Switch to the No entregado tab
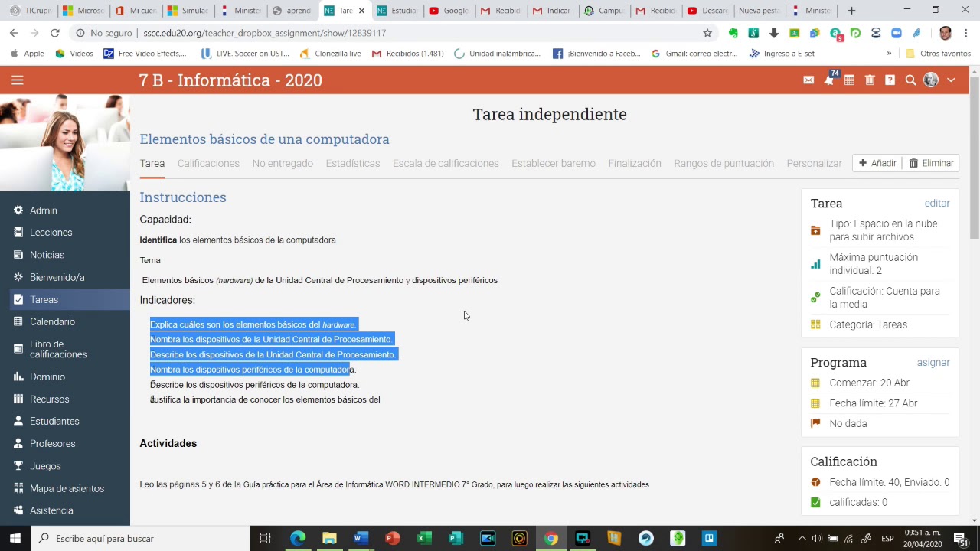 [x=283, y=163]
